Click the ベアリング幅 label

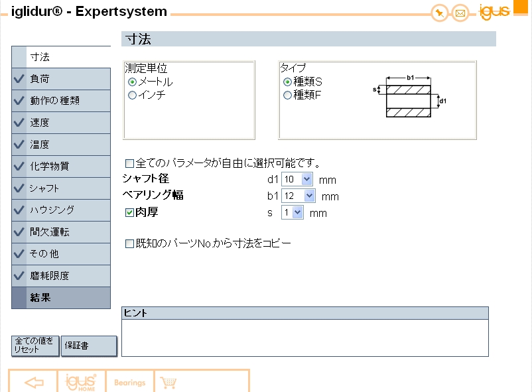[153, 195]
